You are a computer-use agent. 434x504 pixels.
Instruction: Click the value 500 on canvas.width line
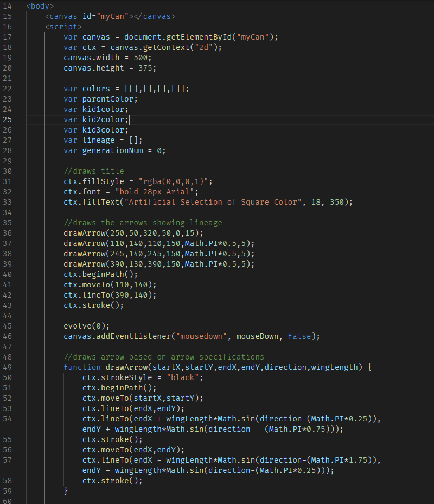coord(141,58)
